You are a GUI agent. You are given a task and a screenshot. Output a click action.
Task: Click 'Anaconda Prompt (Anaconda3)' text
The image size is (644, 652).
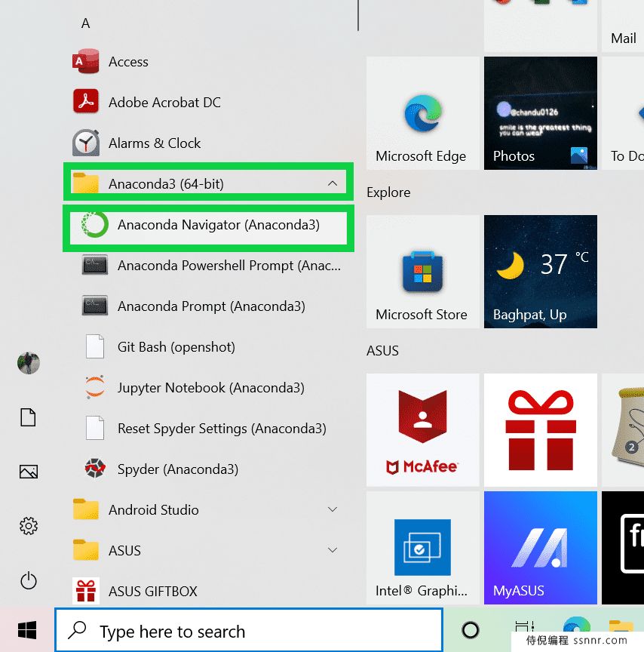point(211,306)
